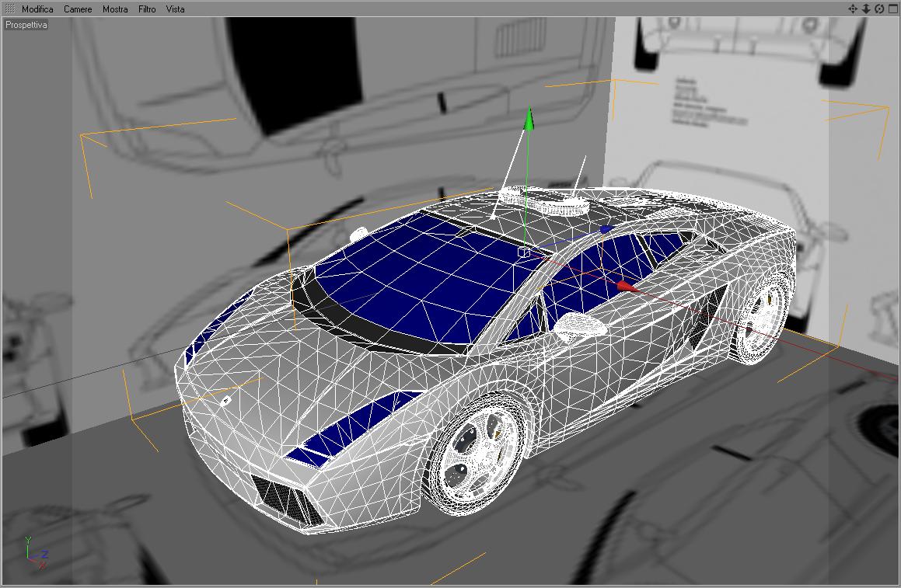
Task: Open the Modifica menu
Action: [37, 9]
